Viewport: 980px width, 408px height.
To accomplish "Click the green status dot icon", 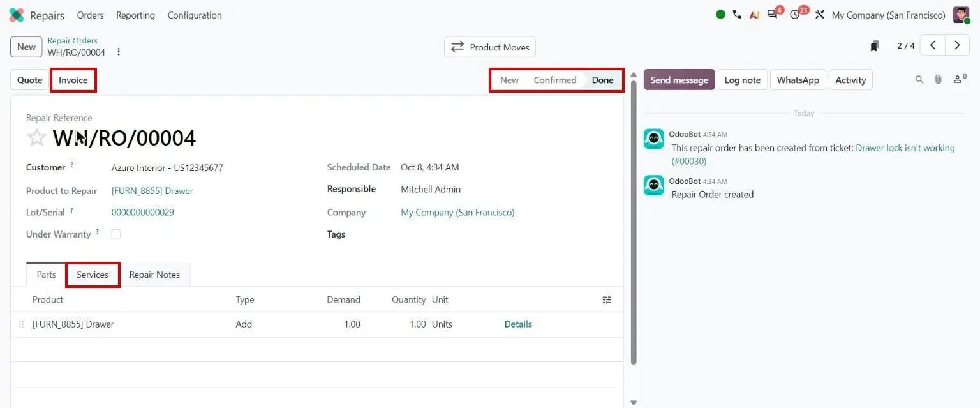I will pyautogui.click(x=720, y=15).
